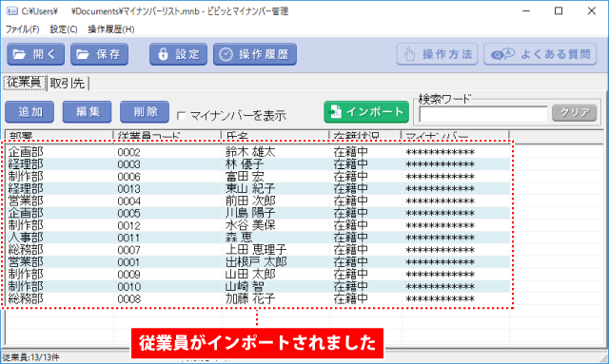The width and height of the screenshot is (609, 364).
Task: Click the application icon in title bar
Action: (x=12, y=10)
